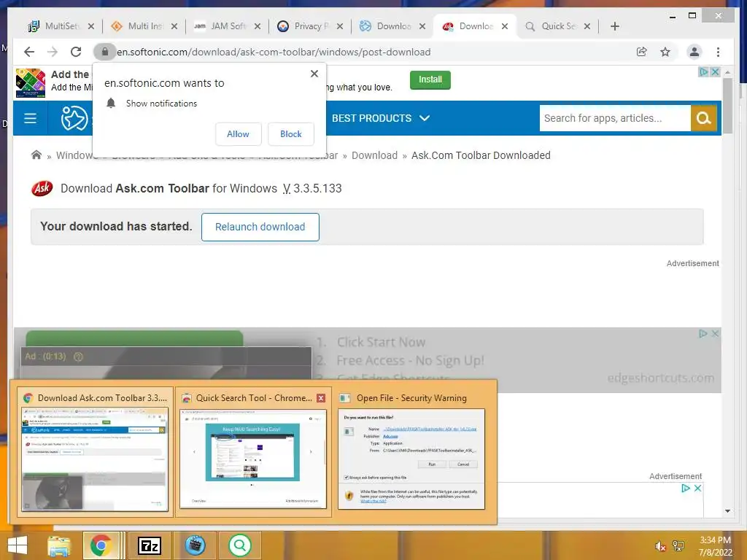Screen dimensions: 747x560
Task: Close the notification permission popup
Action: [314, 74]
